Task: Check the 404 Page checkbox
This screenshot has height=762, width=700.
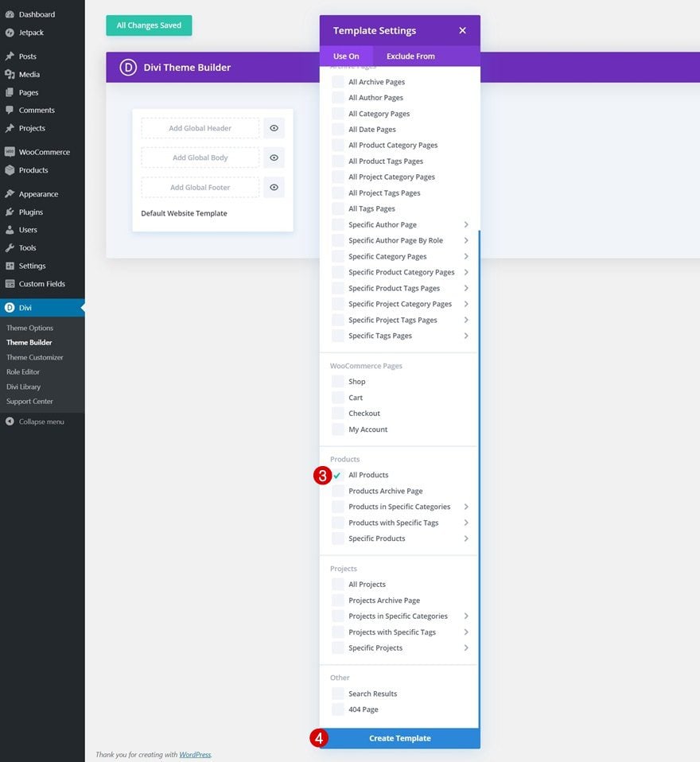Action: pos(338,710)
